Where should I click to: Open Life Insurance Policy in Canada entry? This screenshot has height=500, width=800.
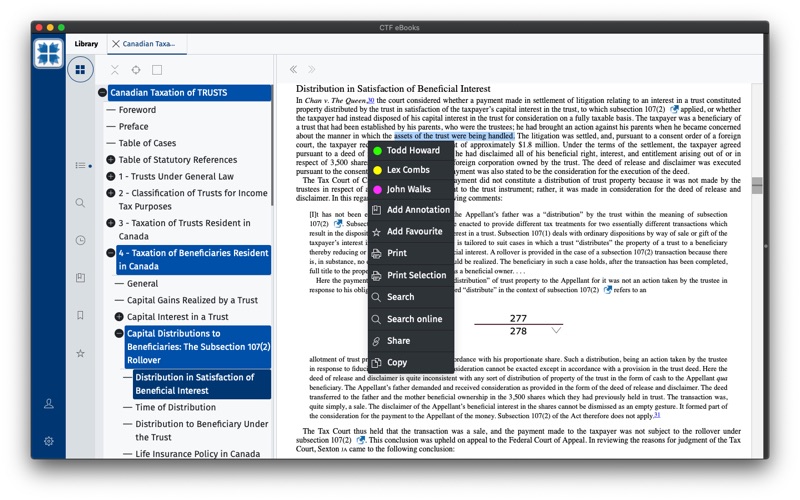pos(197,454)
